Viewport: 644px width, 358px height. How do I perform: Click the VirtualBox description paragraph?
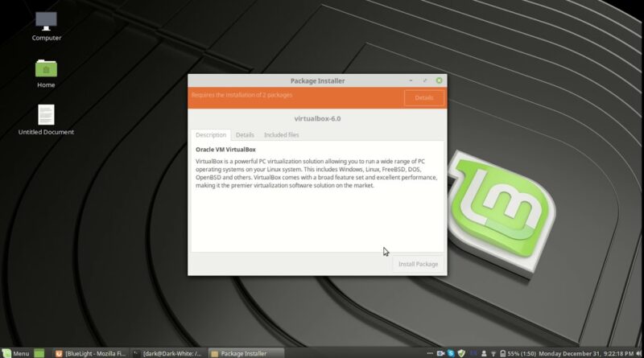pyautogui.click(x=316, y=173)
